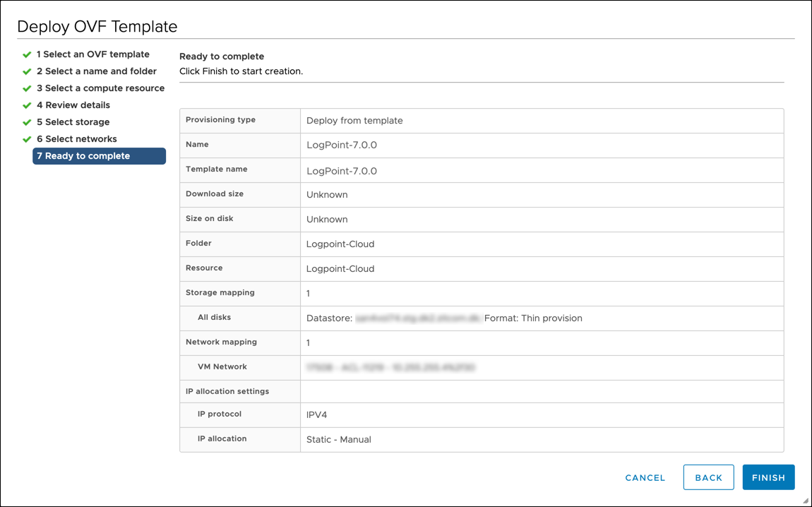Click the green checkmark for Select a compute resource

click(x=27, y=88)
